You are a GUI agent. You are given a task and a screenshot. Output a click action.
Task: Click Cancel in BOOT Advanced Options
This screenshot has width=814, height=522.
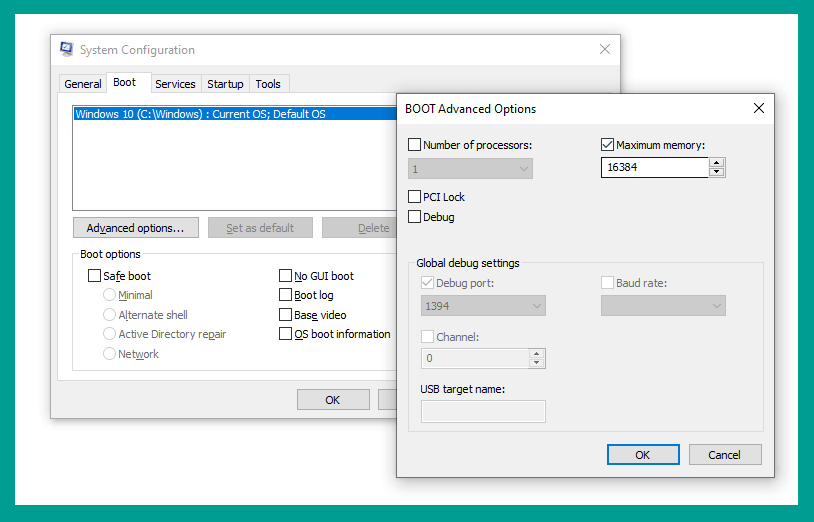pos(725,455)
